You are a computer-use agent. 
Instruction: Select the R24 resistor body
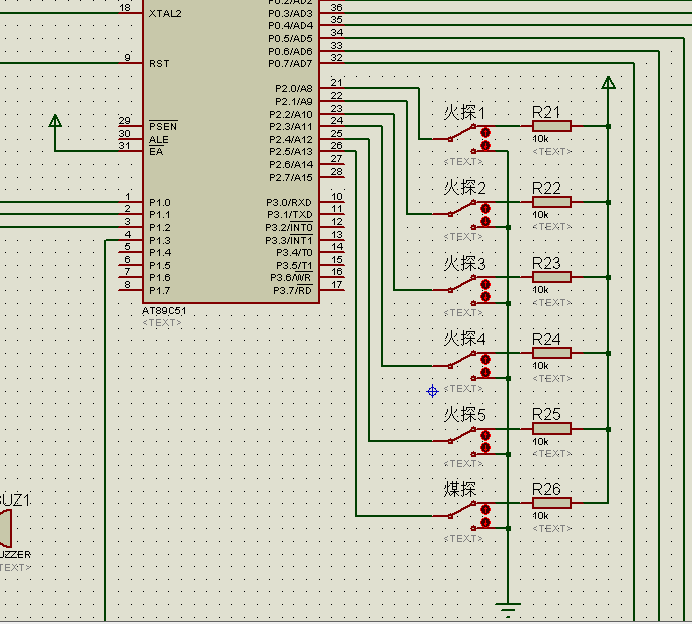pos(552,353)
